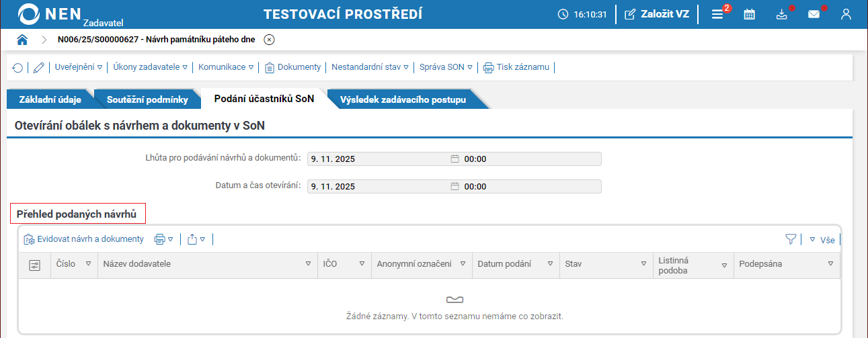
Task: Expand the Úkony zadavatele menu
Action: click(150, 67)
